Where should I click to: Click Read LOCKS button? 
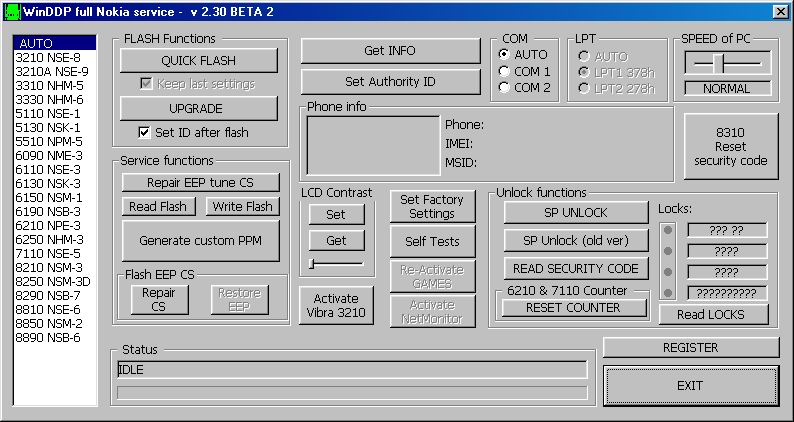point(713,315)
